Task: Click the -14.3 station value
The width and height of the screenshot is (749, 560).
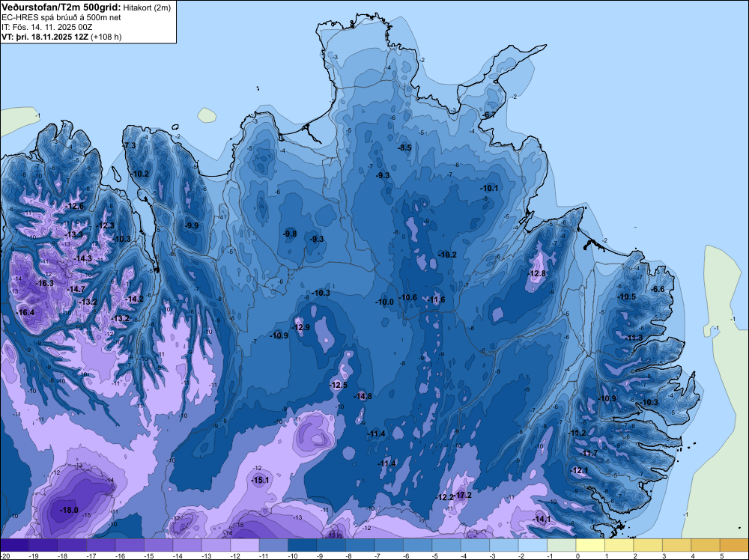Action: click(82, 258)
